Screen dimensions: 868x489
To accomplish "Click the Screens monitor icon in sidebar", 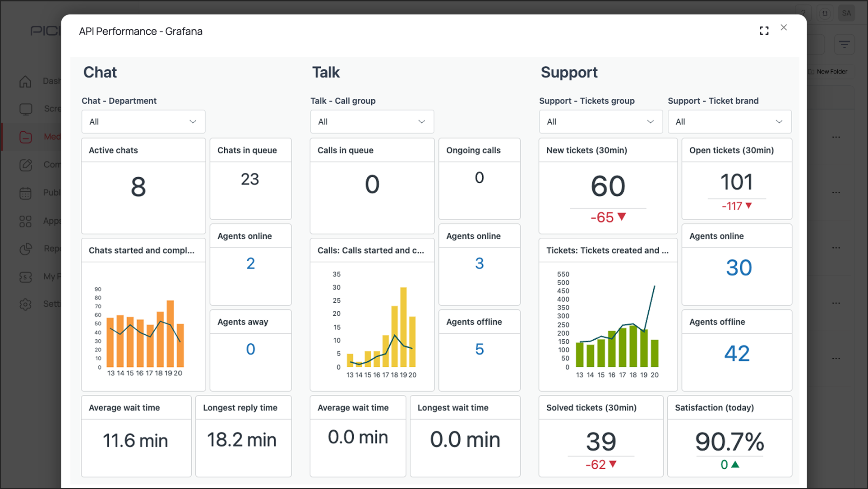I will tap(26, 109).
